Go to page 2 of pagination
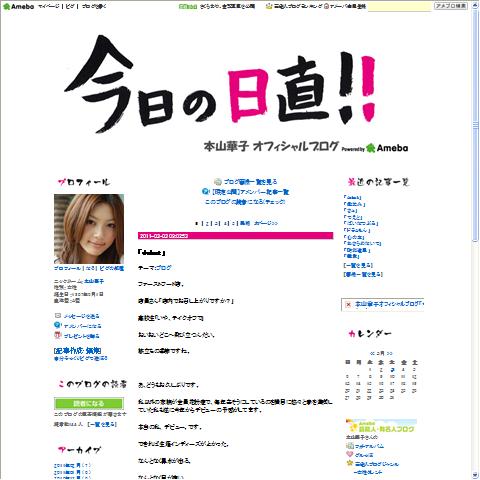480x480 pixels. pyautogui.click(x=207, y=223)
